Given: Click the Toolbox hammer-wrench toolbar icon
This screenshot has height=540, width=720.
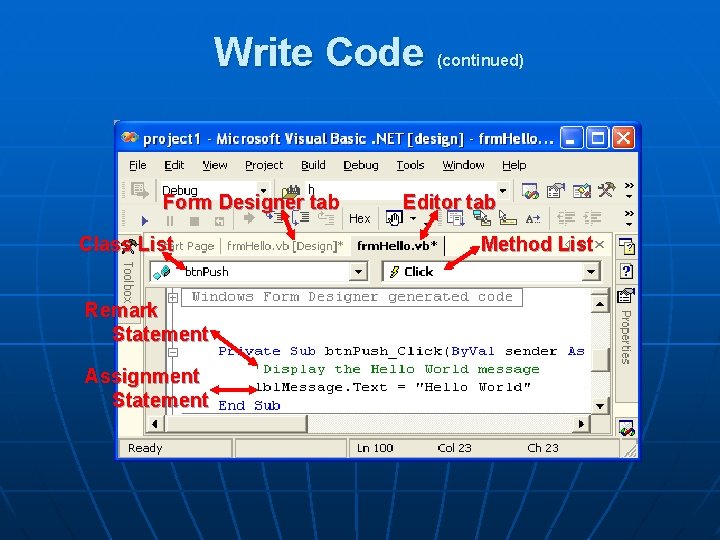Looking at the screenshot, I should point(607,189).
